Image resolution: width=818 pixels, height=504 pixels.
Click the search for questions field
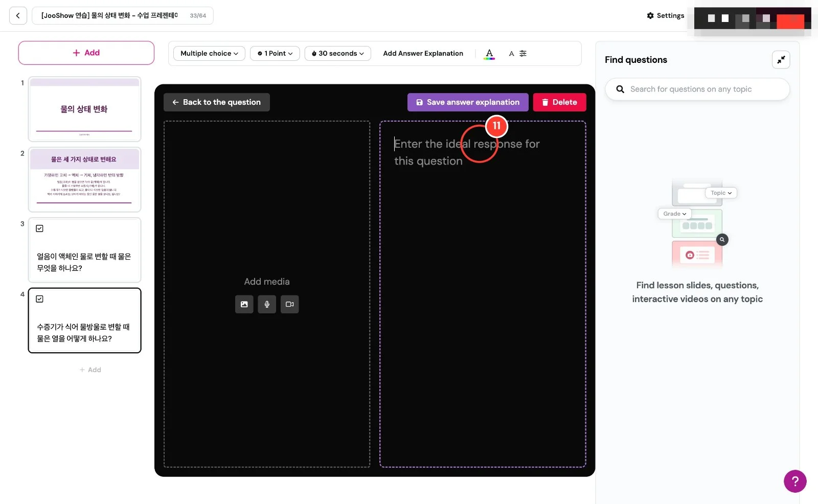coord(697,89)
